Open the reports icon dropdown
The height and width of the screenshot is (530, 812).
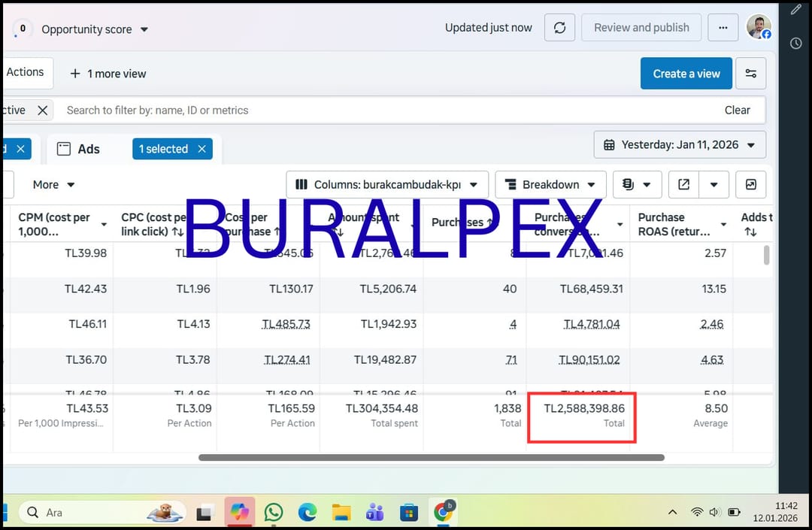click(637, 185)
